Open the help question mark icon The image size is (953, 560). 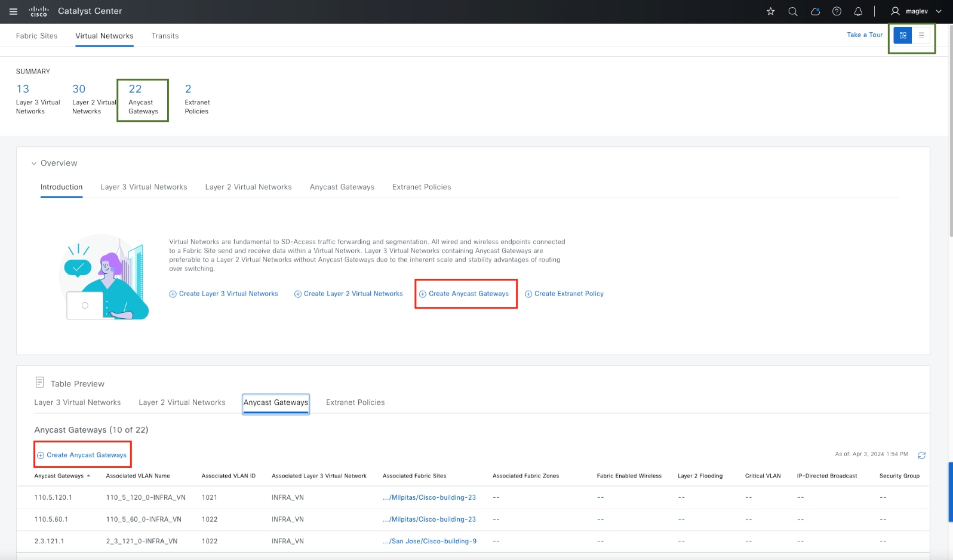coord(837,11)
